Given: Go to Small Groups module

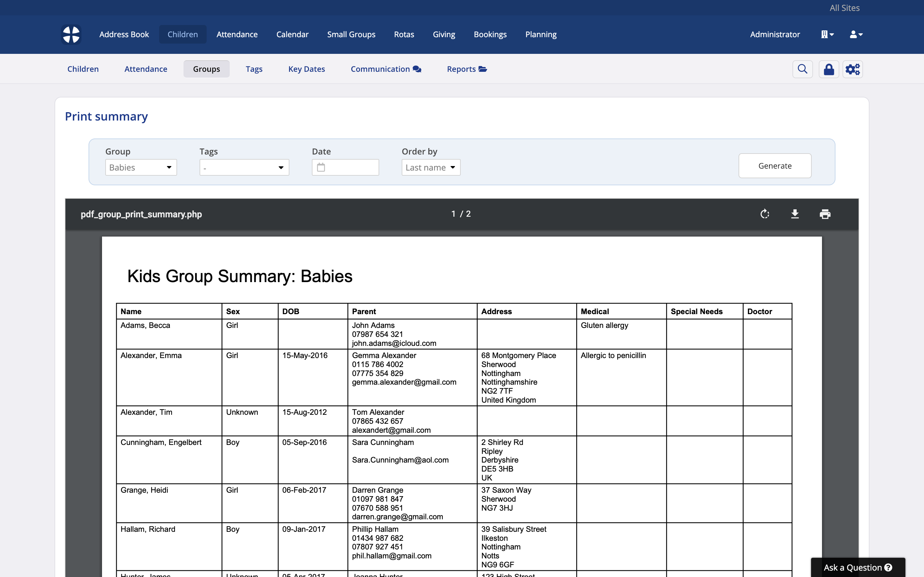Looking at the screenshot, I should point(351,34).
